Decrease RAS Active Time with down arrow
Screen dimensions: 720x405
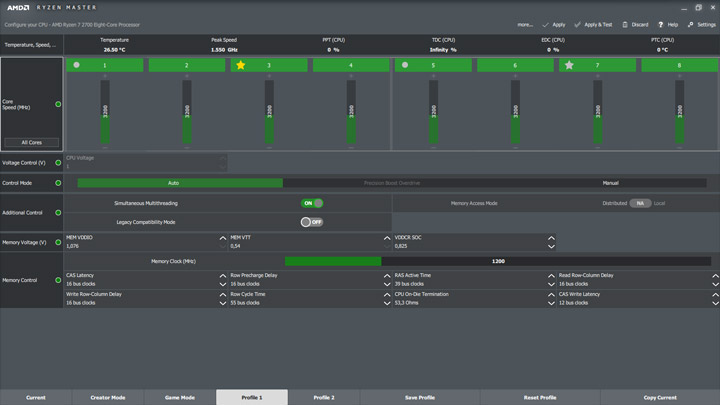point(551,285)
